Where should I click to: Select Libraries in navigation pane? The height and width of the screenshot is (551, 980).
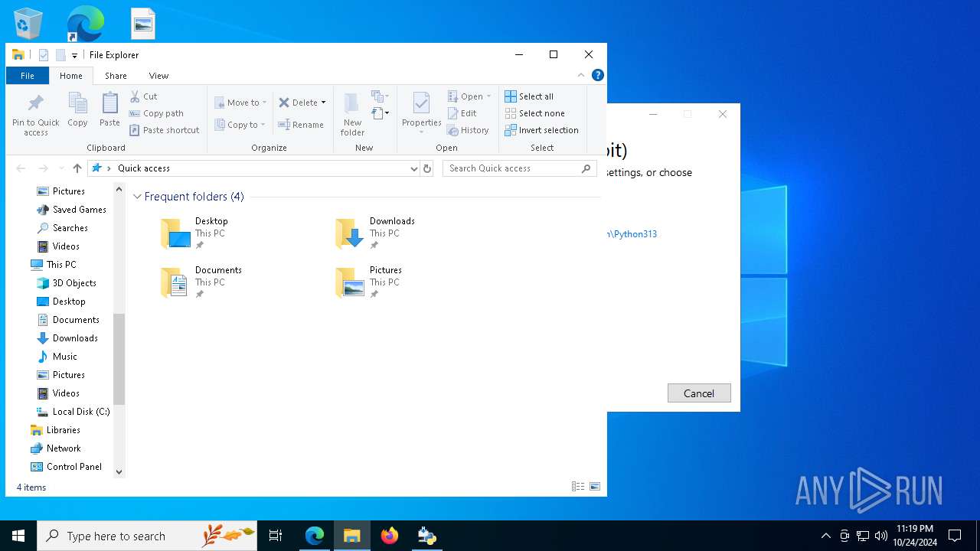(55, 430)
